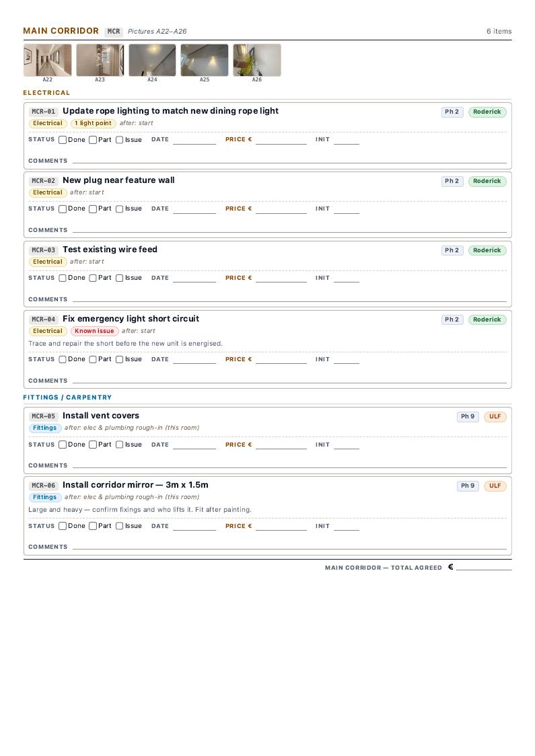This screenshot has height=756, width=535.
Task: Click the comments line for MCR-05
Action: point(289,465)
